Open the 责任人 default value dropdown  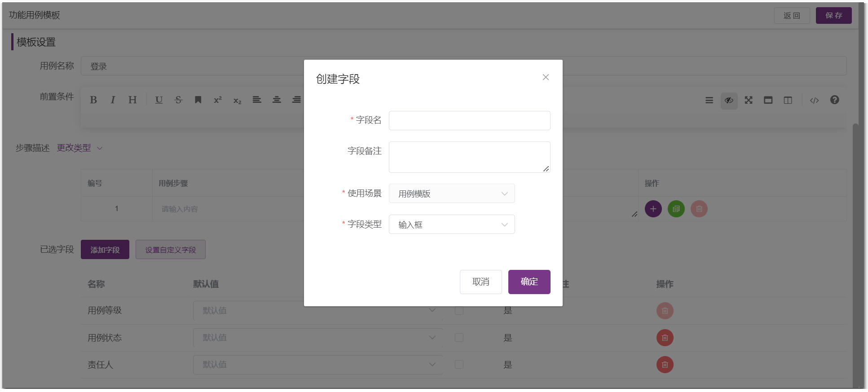click(x=318, y=365)
